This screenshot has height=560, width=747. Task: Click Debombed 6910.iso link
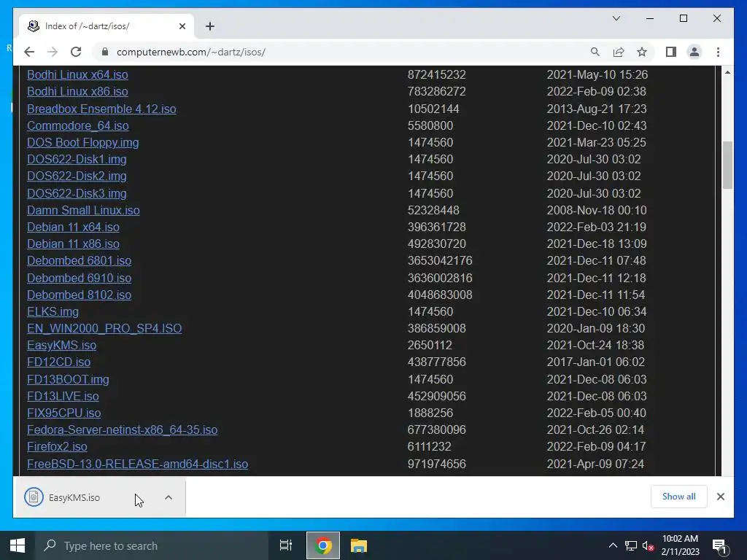(x=79, y=278)
